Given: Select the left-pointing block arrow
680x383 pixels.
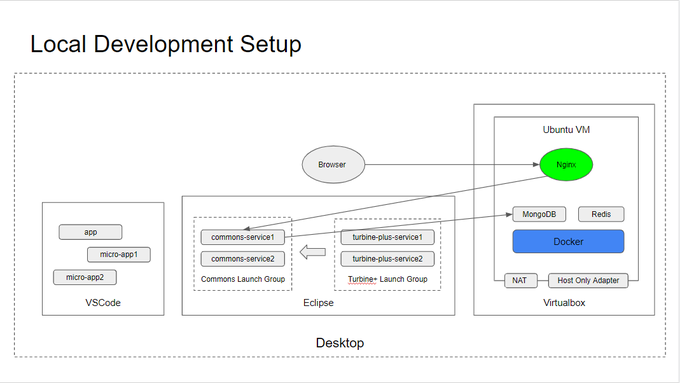Looking at the screenshot, I should coord(313,252).
